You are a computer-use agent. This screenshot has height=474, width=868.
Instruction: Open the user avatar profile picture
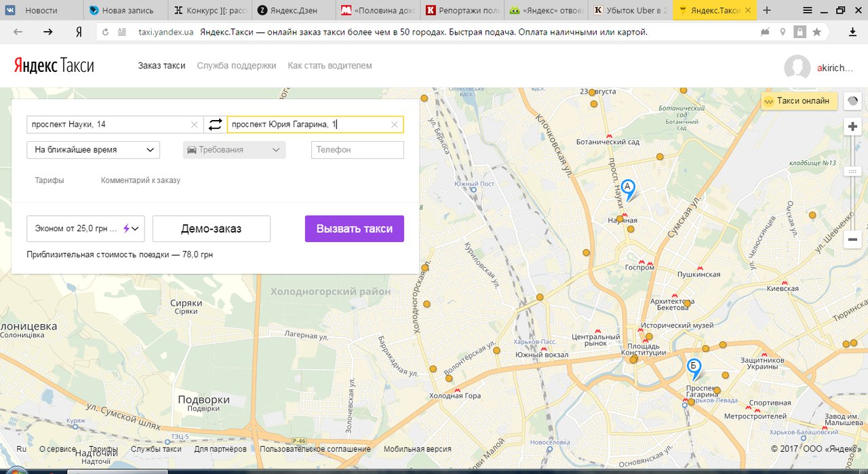(x=797, y=67)
